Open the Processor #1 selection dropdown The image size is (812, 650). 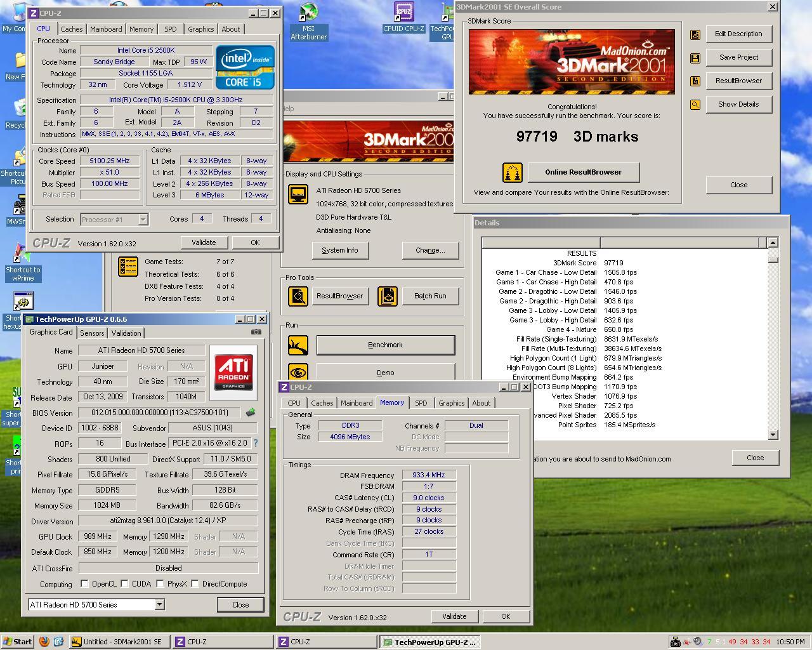click(x=114, y=220)
